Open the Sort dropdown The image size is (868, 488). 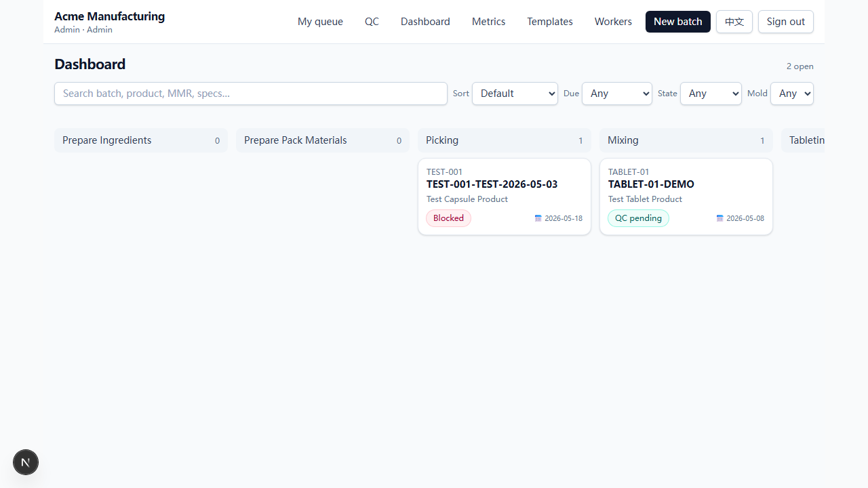click(515, 94)
